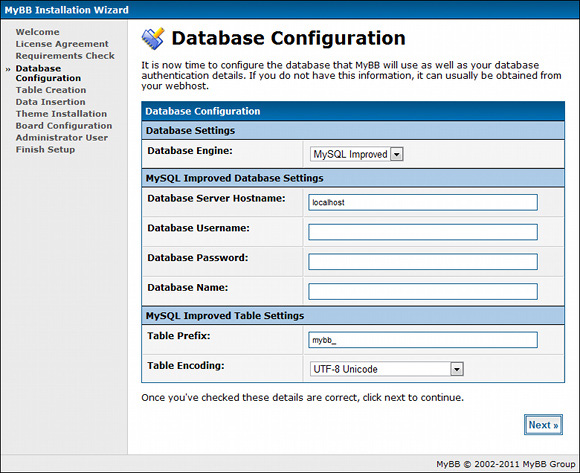580x473 pixels.
Task: Click the Database Configuration heading icon
Action: (x=153, y=38)
